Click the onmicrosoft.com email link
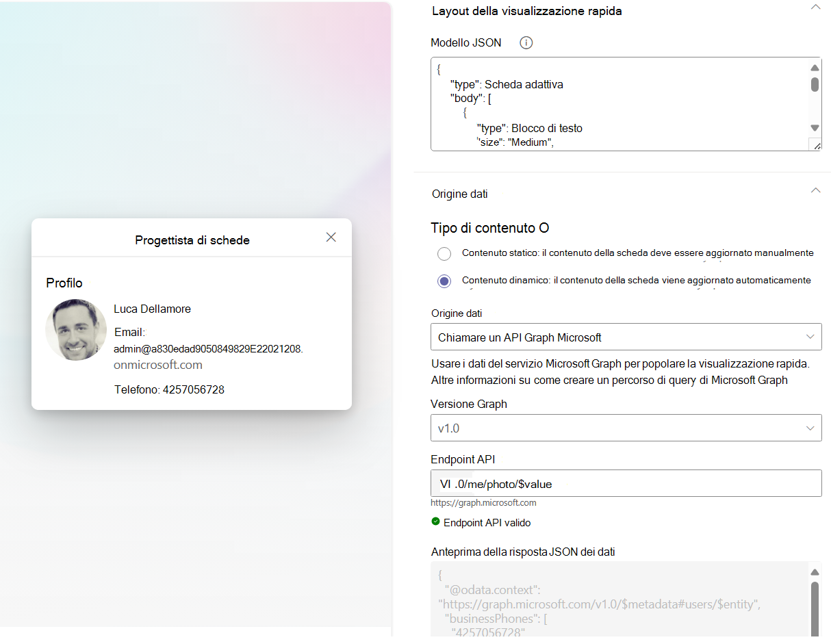 click(158, 365)
